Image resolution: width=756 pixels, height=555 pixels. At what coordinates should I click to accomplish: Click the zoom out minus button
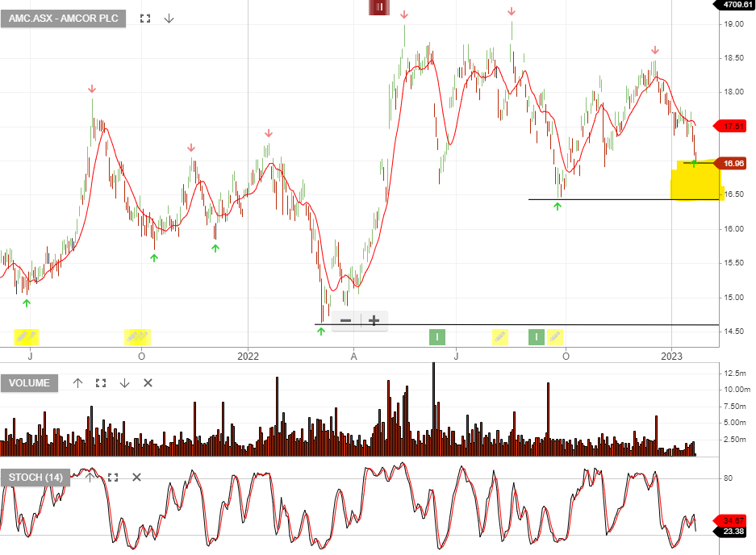(x=345, y=320)
